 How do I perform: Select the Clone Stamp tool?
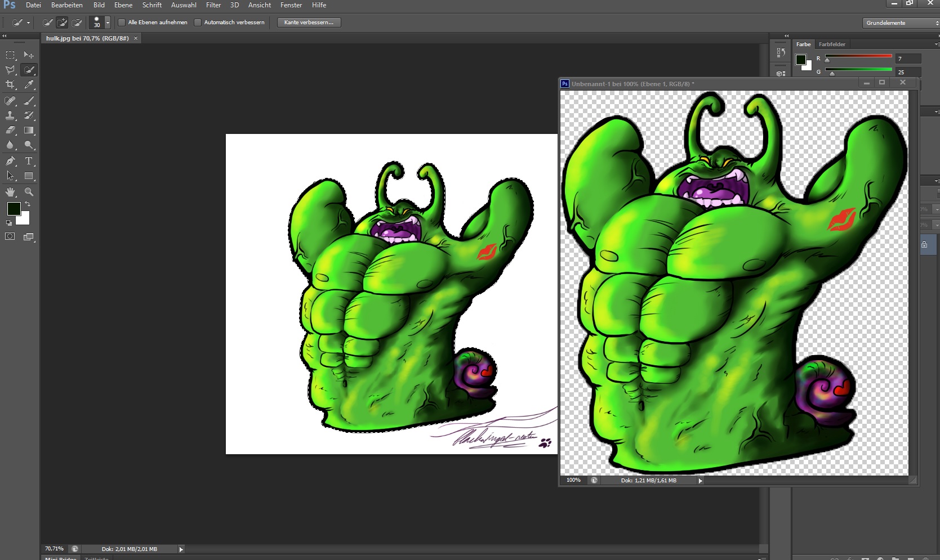coord(10,115)
